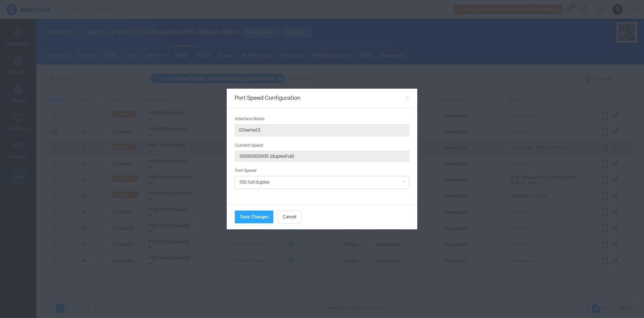This screenshot has height=318, width=644.
Task: Switch to the VLANs tab
Action: [x=203, y=55]
